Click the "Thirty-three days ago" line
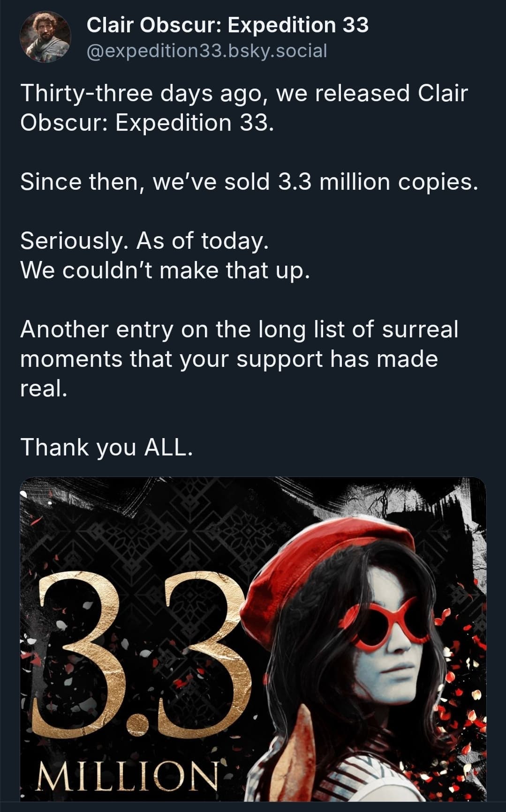 pos(244,93)
